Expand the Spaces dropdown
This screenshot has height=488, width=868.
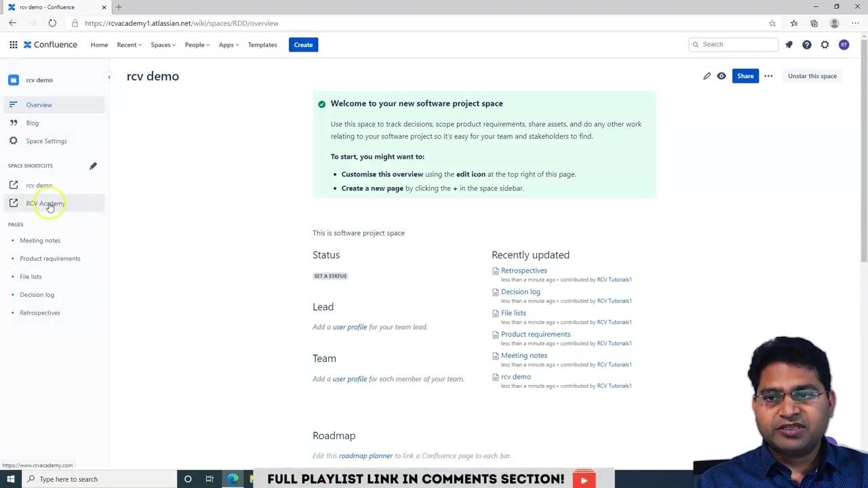pos(163,45)
